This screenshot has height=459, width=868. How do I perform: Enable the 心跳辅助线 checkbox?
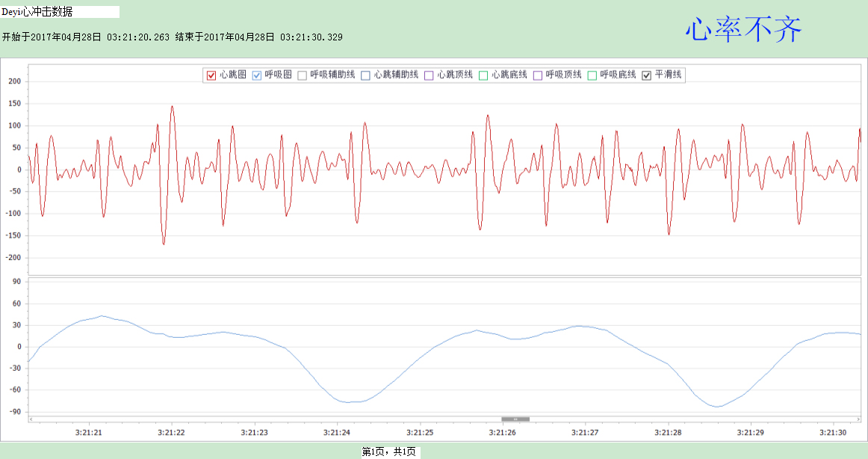(365, 75)
